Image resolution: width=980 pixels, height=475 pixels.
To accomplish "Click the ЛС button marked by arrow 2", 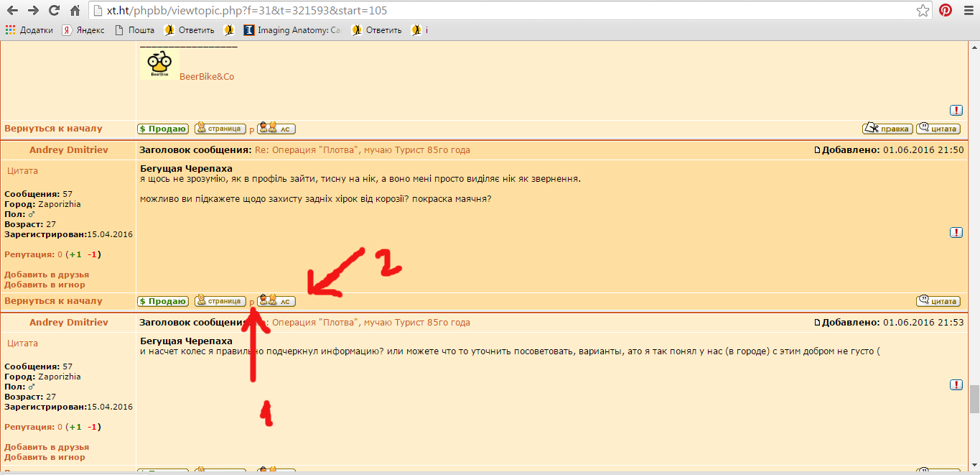I will [x=276, y=301].
